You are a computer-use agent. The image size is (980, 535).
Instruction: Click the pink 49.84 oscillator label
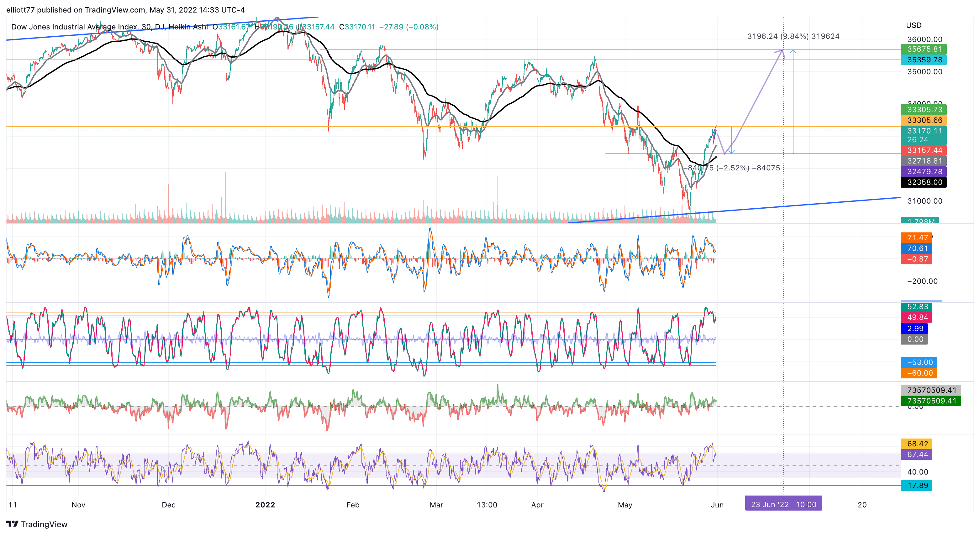click(916, 317)
